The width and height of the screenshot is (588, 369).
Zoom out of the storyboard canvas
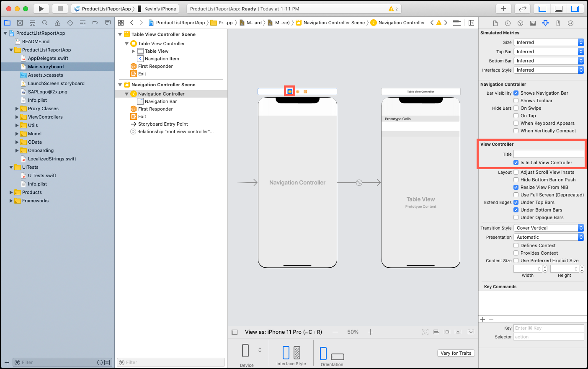[335, 332]
